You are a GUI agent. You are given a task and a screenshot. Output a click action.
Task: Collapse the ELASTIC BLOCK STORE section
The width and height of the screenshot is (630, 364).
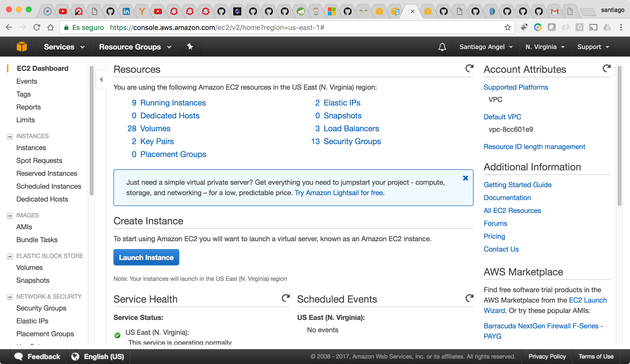click(10, 256)
